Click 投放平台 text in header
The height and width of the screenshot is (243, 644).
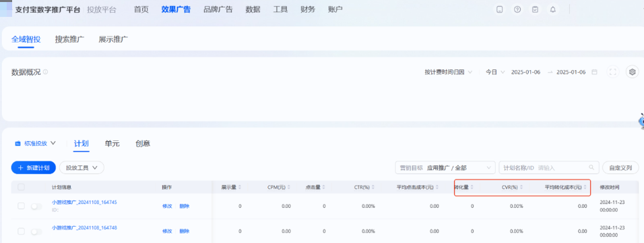[x=102, y=10]
